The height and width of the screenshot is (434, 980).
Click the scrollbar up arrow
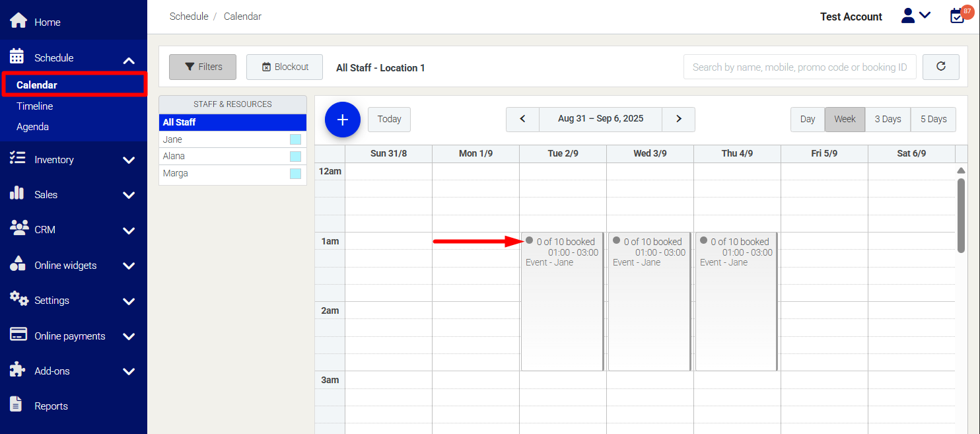point(961,170)
